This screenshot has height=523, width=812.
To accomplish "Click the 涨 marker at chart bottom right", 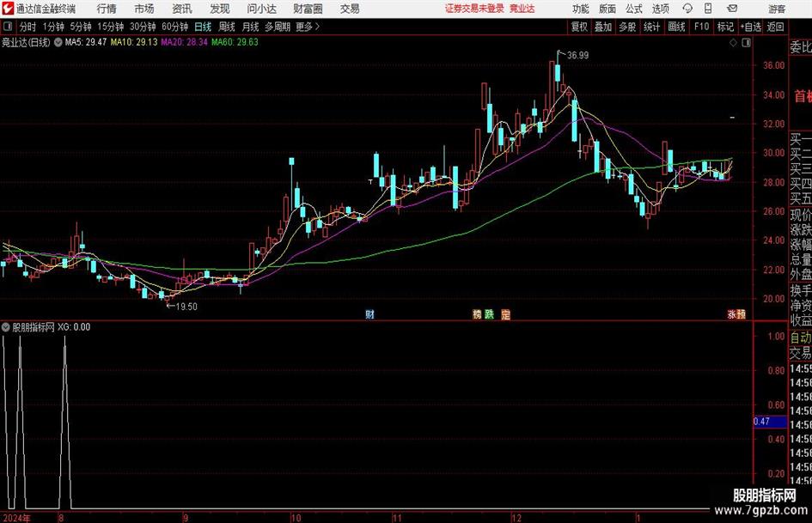I will pos(732,314).
